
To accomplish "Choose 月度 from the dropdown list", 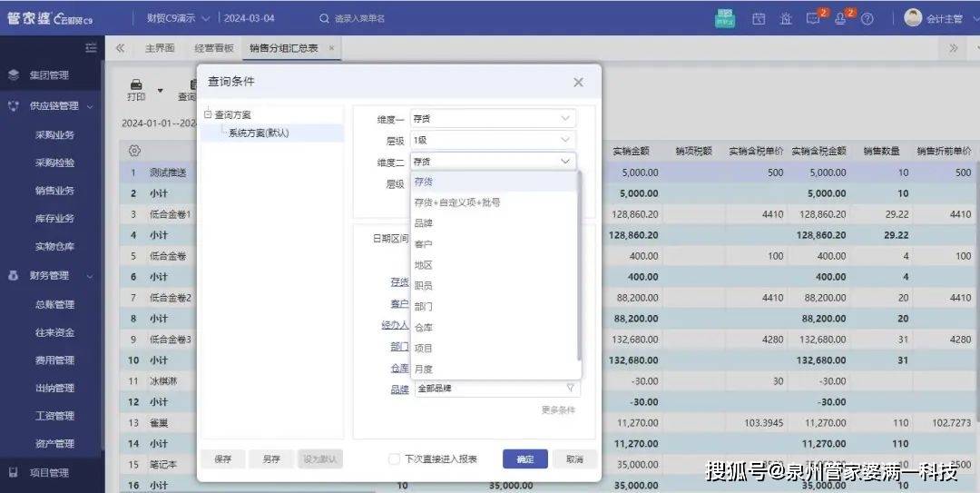I will (494, 369).
